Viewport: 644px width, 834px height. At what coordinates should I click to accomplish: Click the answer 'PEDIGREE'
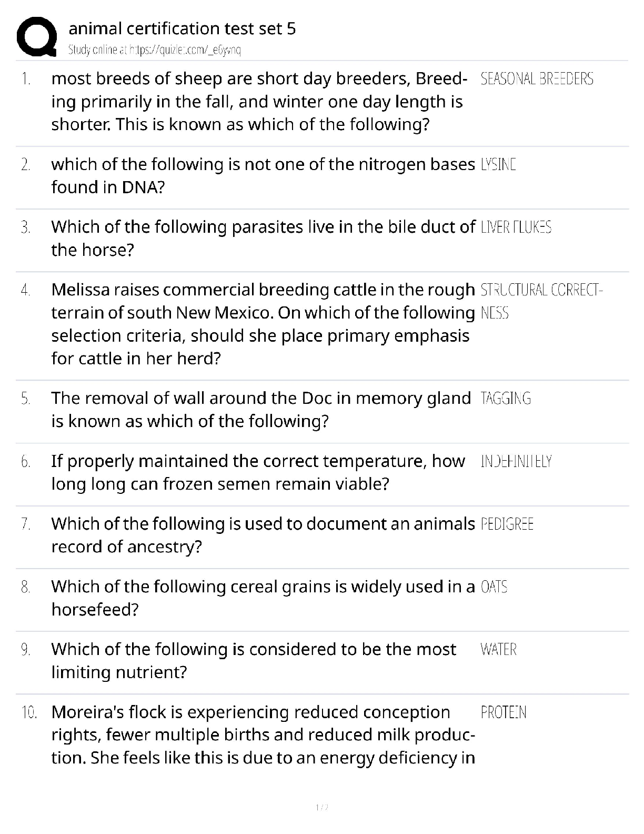(x=507, y=524)
